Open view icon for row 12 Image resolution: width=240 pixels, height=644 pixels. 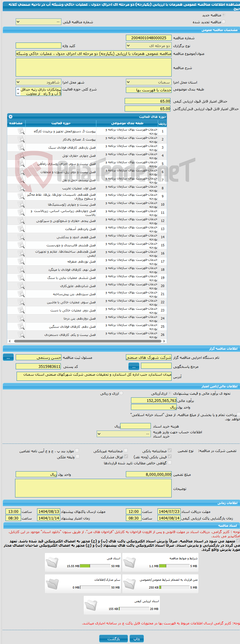[x=21, y=221]
